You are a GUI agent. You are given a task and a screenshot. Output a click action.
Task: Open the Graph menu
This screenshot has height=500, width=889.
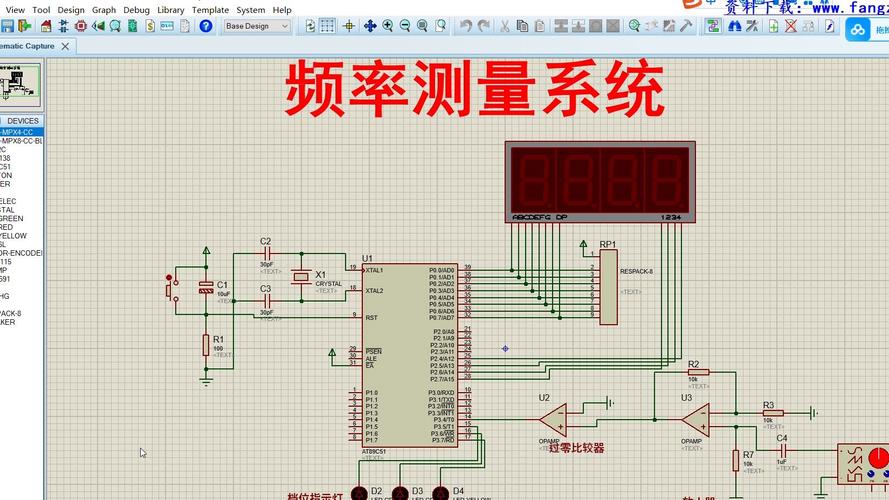coord(104,10)
